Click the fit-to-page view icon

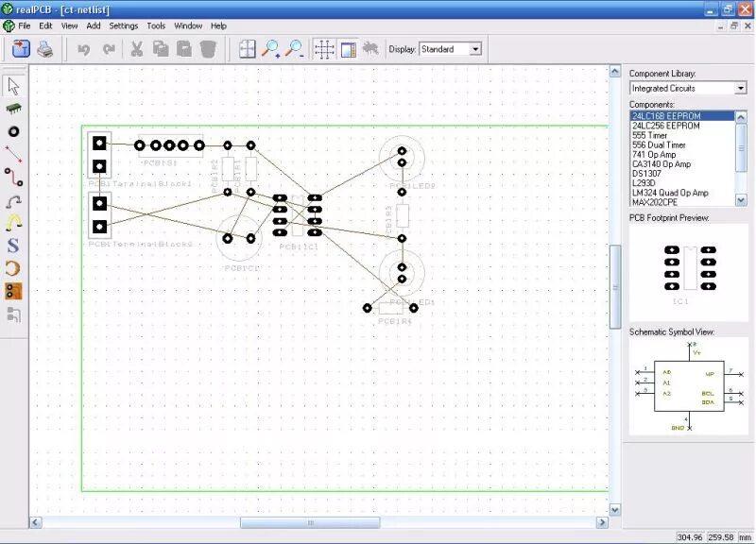click(248, 49)
